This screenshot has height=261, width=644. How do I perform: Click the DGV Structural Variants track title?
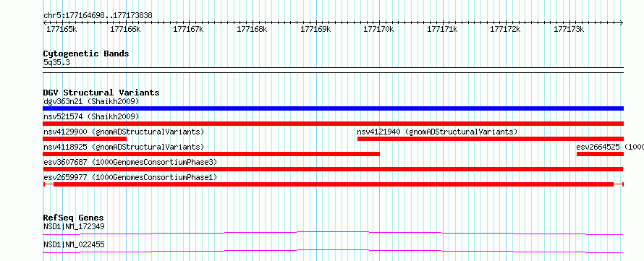click(x=101, y=93)
